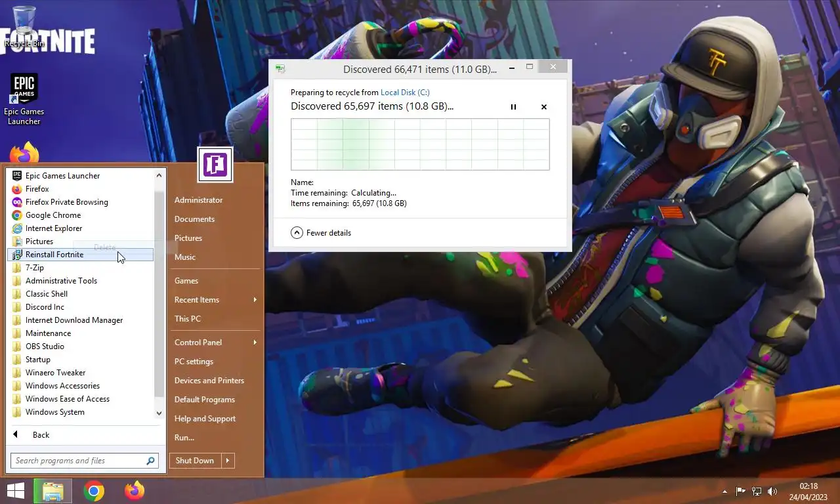Open Firefox from taskbar
The width and height of the screenshot is (840, 504).
coord(135,491)
